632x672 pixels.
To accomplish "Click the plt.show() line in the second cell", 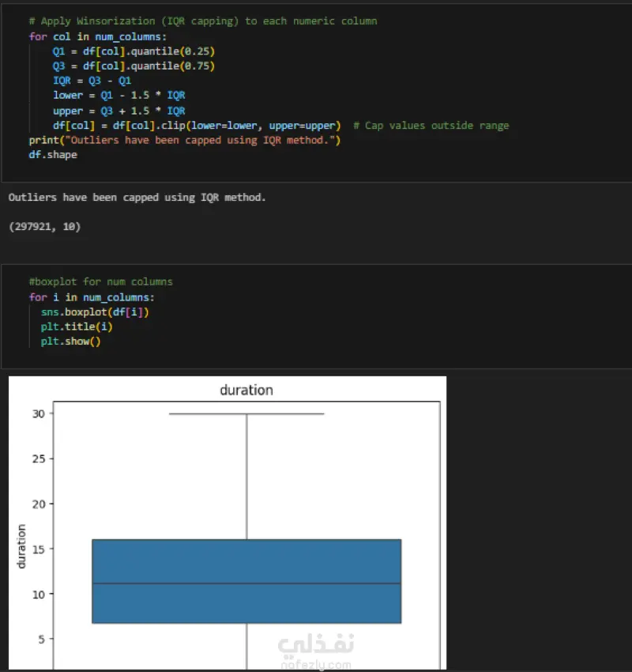I will 71,342.
